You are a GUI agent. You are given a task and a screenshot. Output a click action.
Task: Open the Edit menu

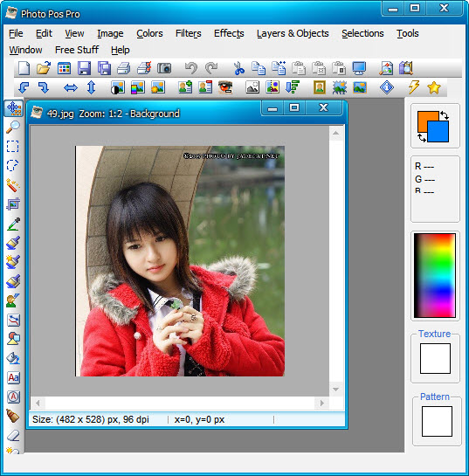coord(44,33)
